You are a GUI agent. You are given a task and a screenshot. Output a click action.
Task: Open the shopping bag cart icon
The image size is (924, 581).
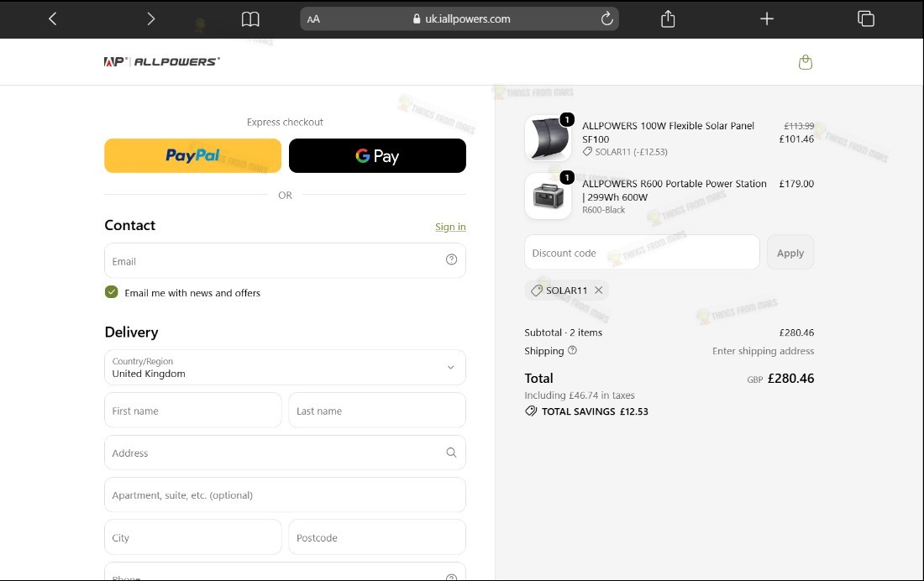[x=806, y=62]
